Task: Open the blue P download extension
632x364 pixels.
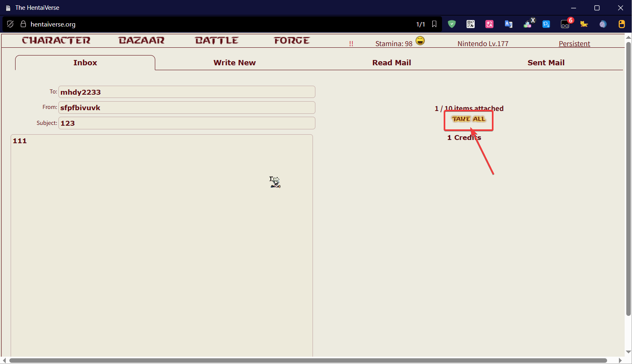Action: tap(546, 24)
